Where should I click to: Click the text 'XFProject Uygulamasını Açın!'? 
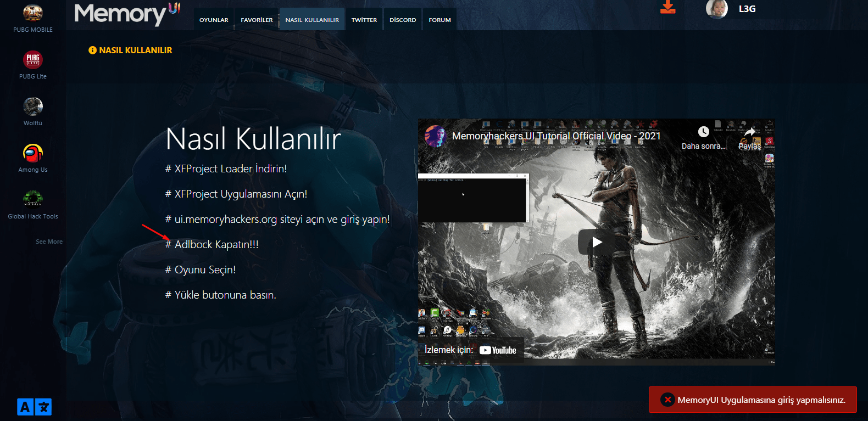(241, 194)
